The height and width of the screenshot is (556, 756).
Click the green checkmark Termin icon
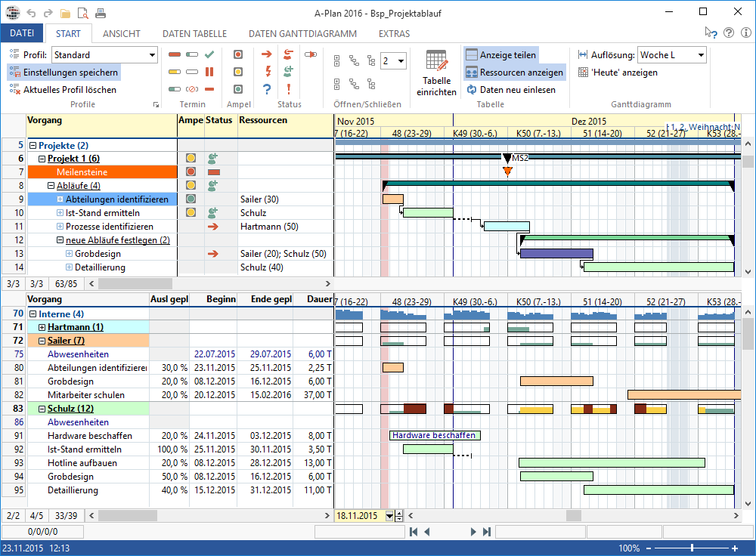click(x=209, y=54)
